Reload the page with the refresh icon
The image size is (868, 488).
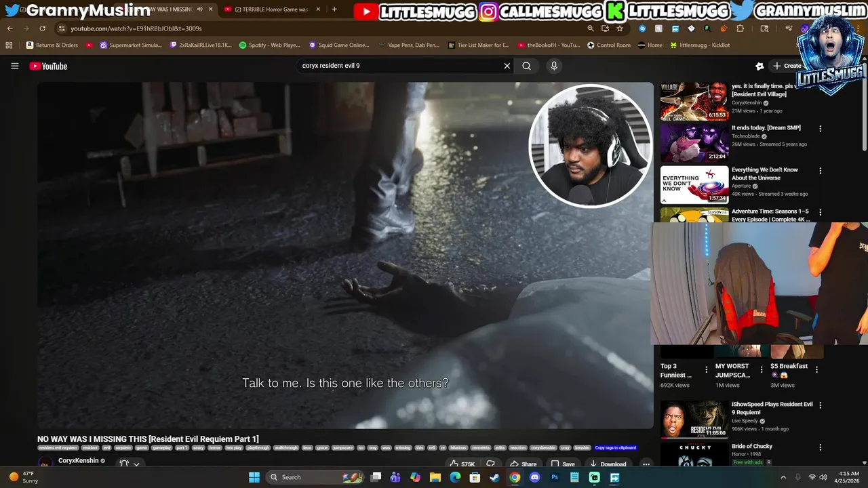[x=42, y=28]
